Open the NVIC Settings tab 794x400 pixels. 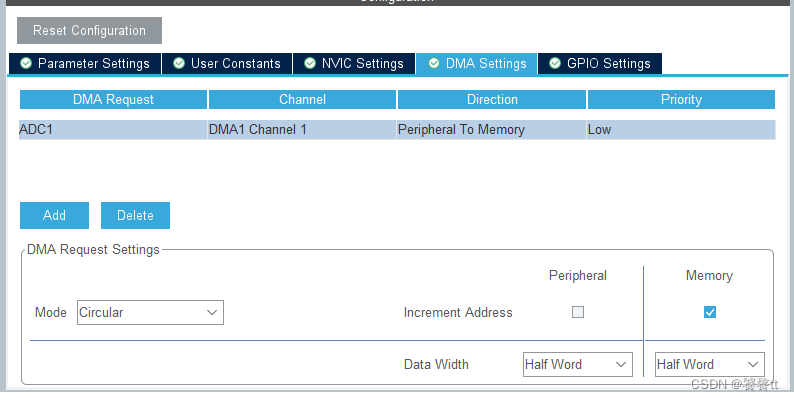pos(354,64)
